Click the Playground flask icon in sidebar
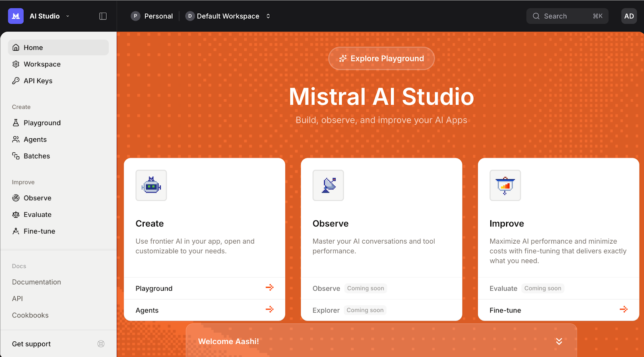Image resolution: width=644 pixels, height=357 pixels. click(x=16, y=123)
